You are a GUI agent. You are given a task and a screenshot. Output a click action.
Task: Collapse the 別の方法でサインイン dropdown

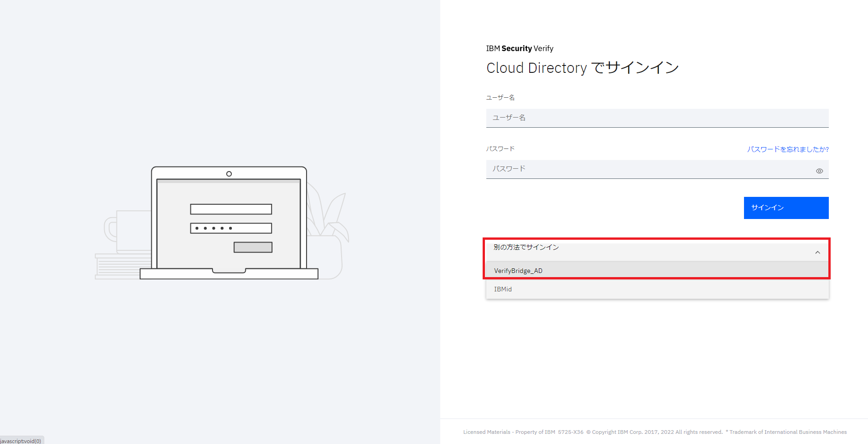click(x=657, y=251)
